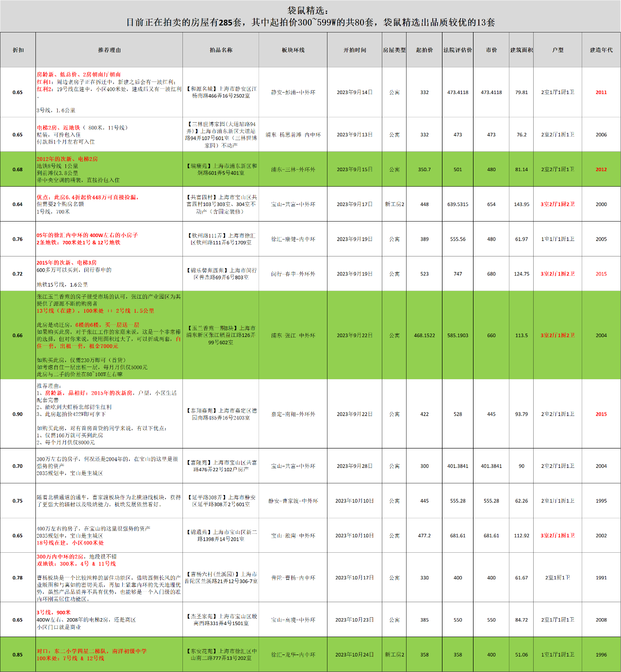The height and width of the screenshot is (672, 621).
Task: Select the 板块环线 column header
Action: [x=293, y=50]
